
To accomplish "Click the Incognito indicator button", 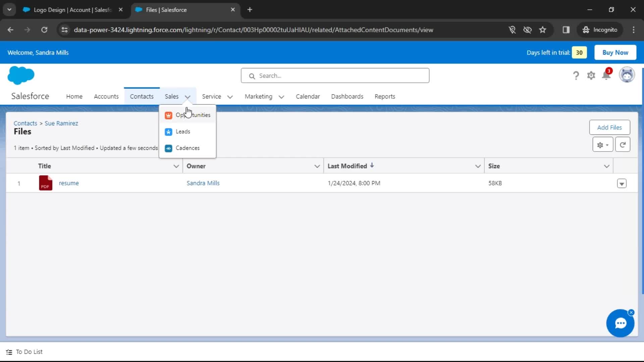I will click(x=600, y=30).
